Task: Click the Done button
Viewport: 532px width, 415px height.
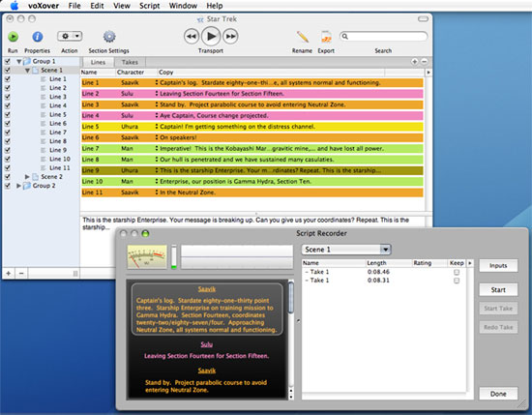Action: click(x=498, y=394)
